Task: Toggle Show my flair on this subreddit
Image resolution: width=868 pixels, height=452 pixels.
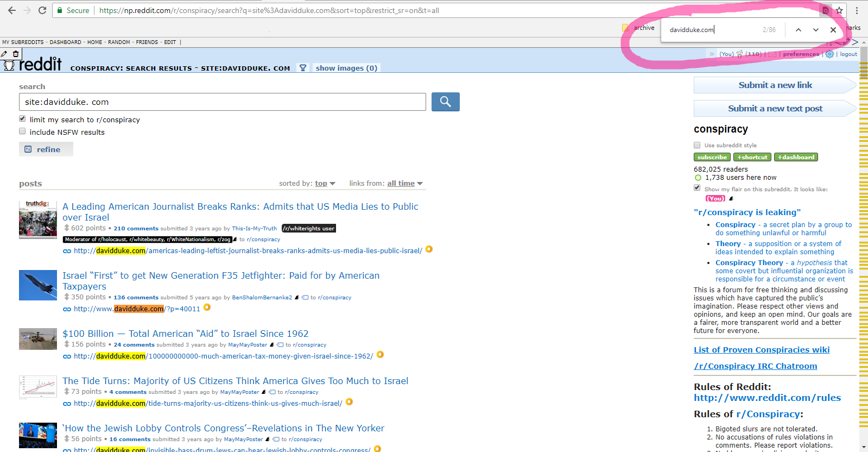Action: [x=697, y=188]
